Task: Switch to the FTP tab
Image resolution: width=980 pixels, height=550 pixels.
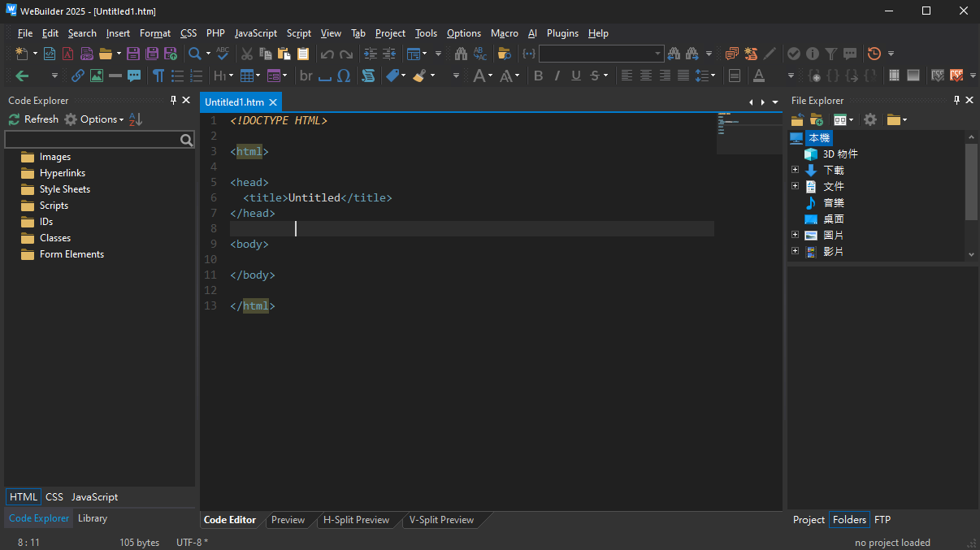Action: 882,520
